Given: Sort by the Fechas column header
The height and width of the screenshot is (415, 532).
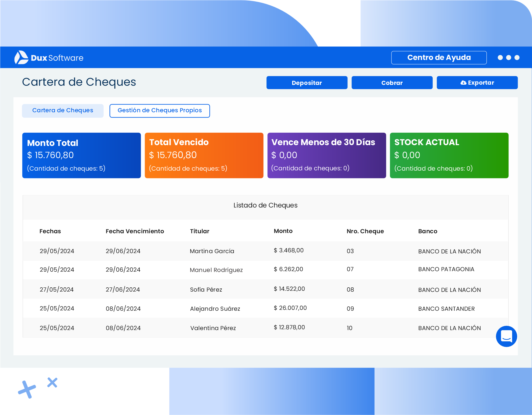Looking at the screenshot, I should click(x=50, y=231).
